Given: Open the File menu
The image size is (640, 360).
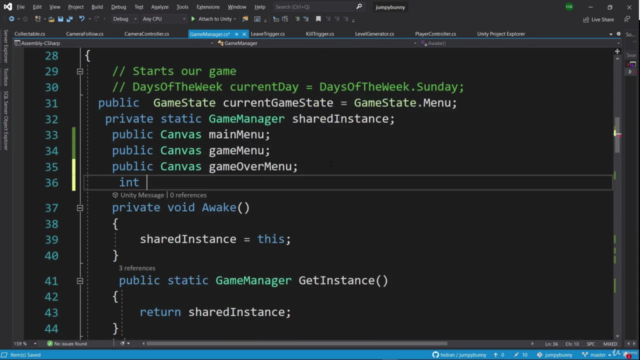Looking at the screenshot, I should point(20,7).
